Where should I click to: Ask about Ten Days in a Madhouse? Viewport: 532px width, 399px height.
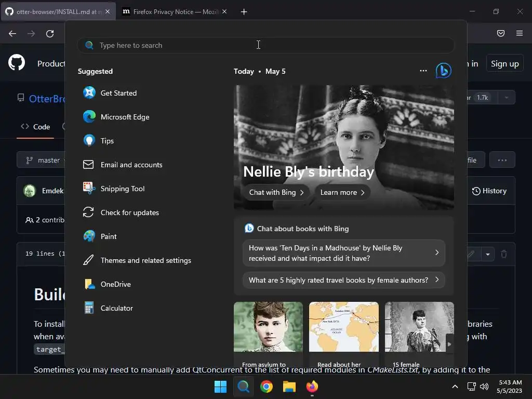pos(344,253)
